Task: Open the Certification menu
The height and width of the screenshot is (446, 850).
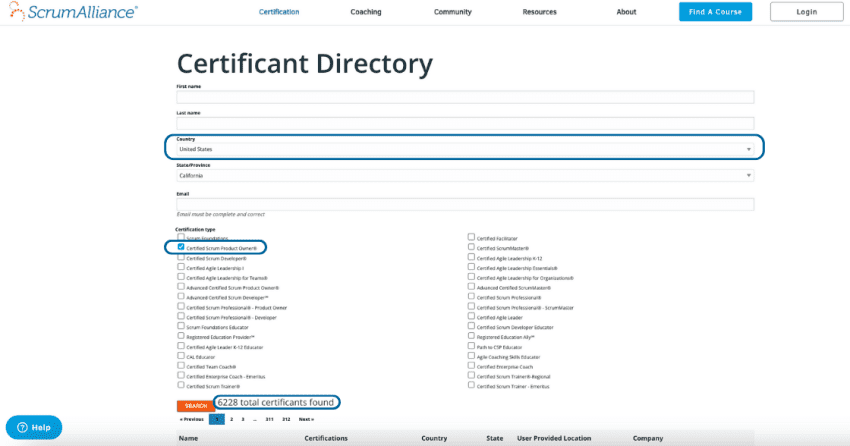Action: tap(279, 12)
